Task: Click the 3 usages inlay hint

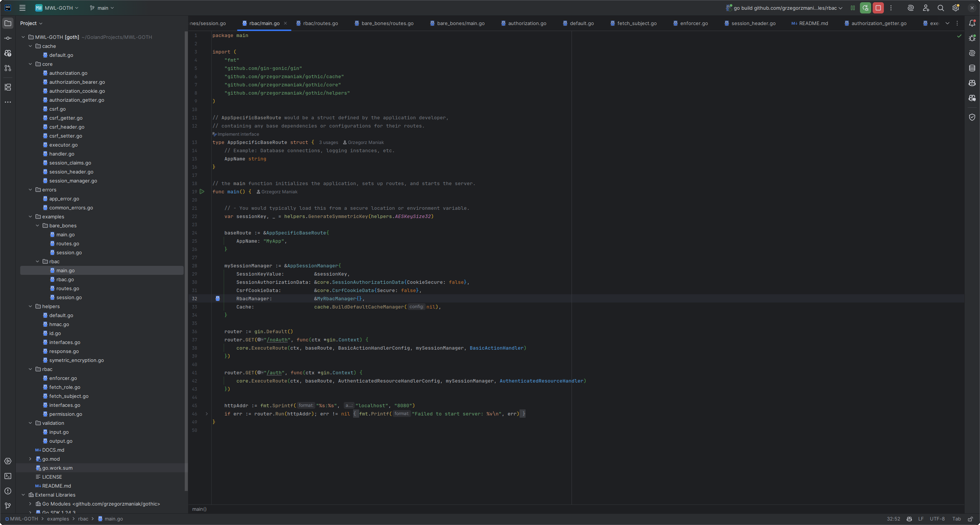Action: click(x=328, y=142)
